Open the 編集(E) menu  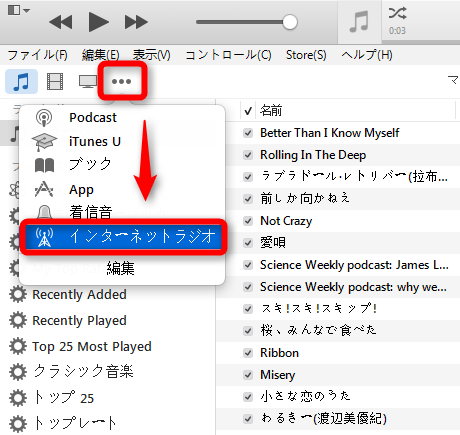pos(101,55)
